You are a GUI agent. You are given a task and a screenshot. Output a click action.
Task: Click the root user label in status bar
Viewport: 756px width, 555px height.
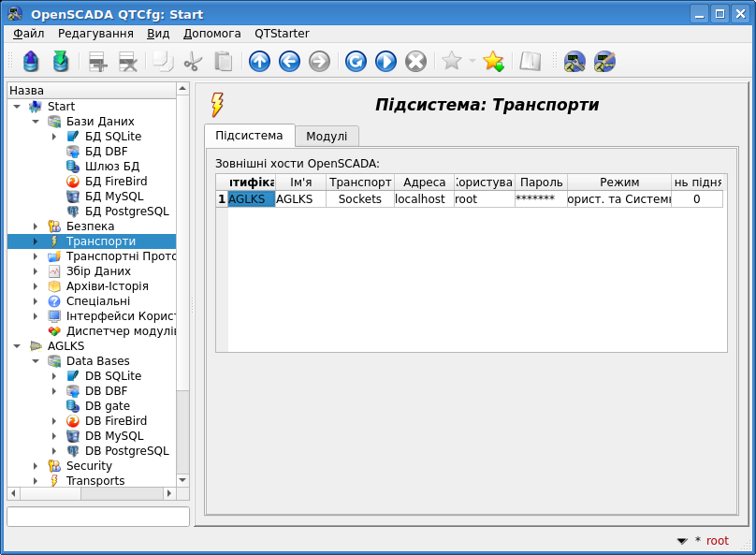717,541
